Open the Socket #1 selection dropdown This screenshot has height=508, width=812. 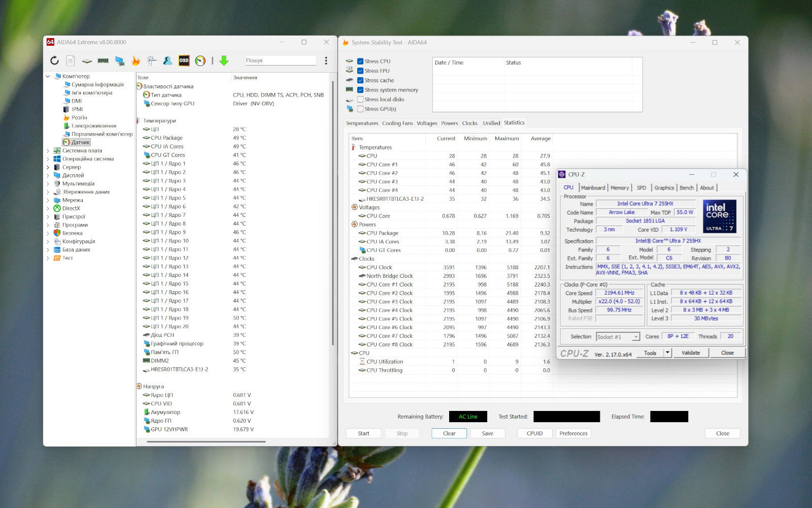click(635, 337)
